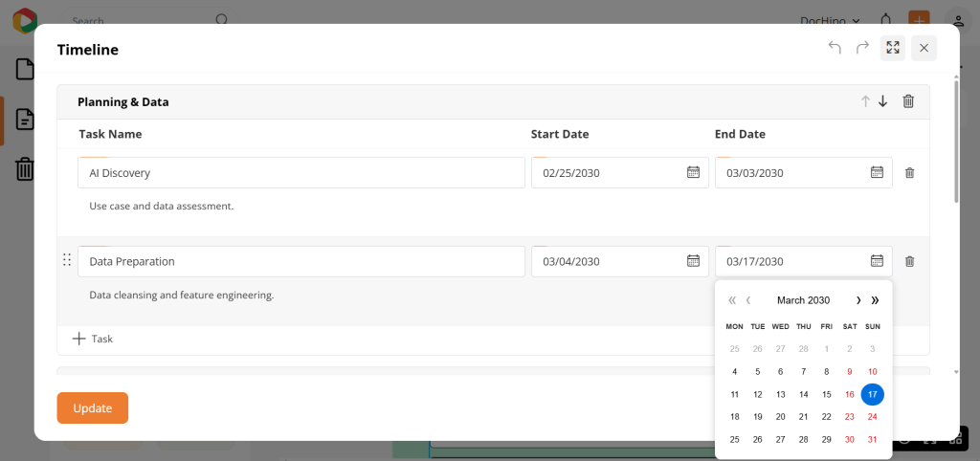
Task: Open calendar for AI Discovery end date
Action: (x=877, y=172)
